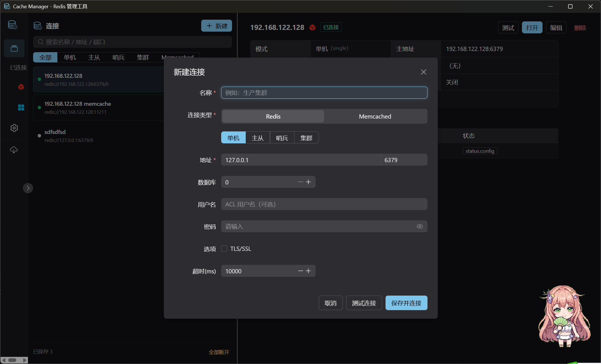Focus the 密码 input field

[324, 226]
